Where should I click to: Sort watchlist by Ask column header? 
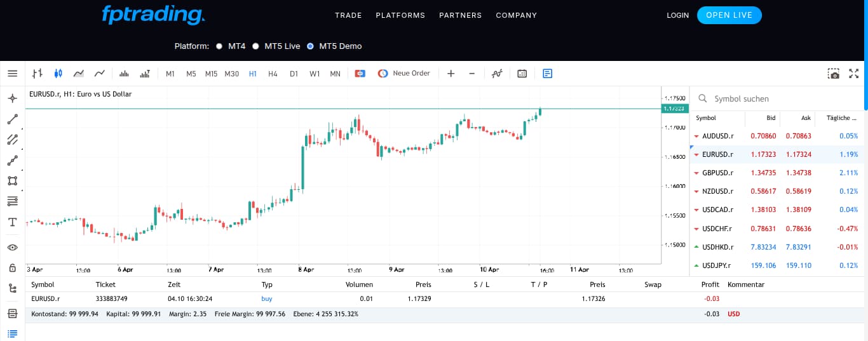tap(806, 118)
